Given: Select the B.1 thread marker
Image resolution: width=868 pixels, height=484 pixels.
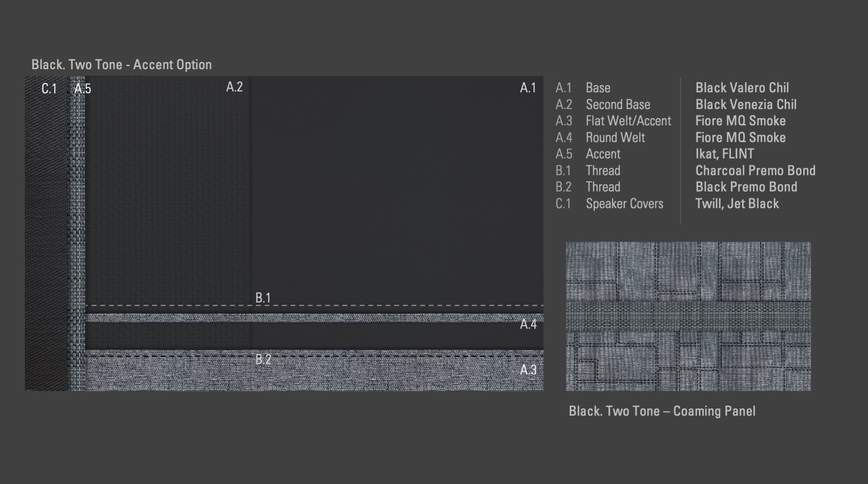Looking at the screenshot, I should coord(263,298).
